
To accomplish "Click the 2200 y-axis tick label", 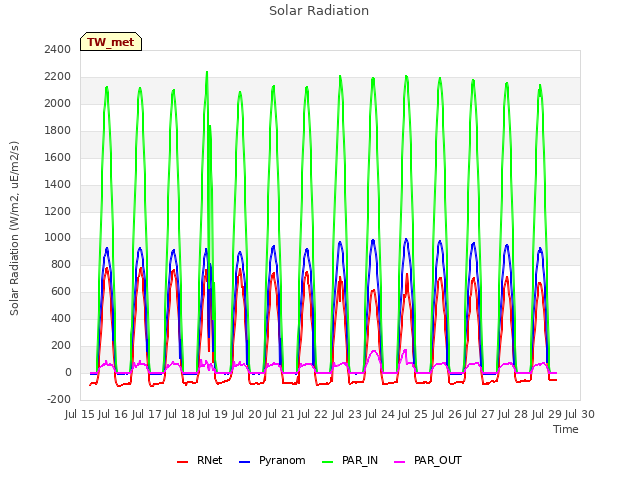I will [58, 76].
